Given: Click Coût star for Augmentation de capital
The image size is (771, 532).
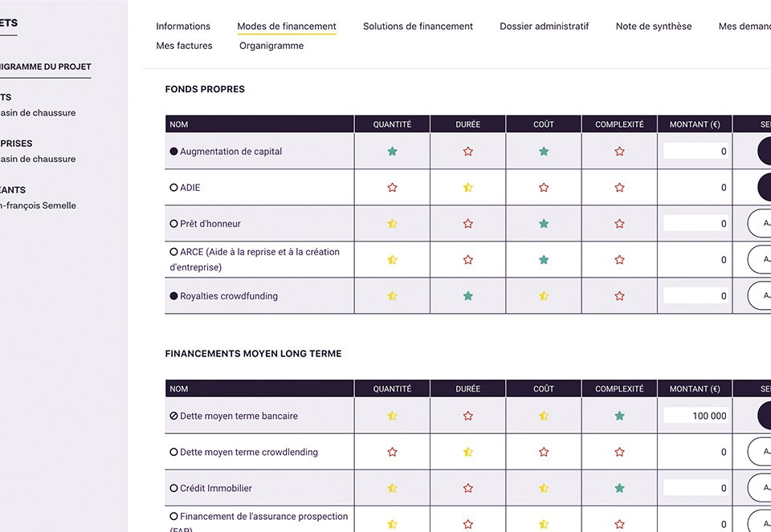Looking at the screenshot, I should coord(544,152).
